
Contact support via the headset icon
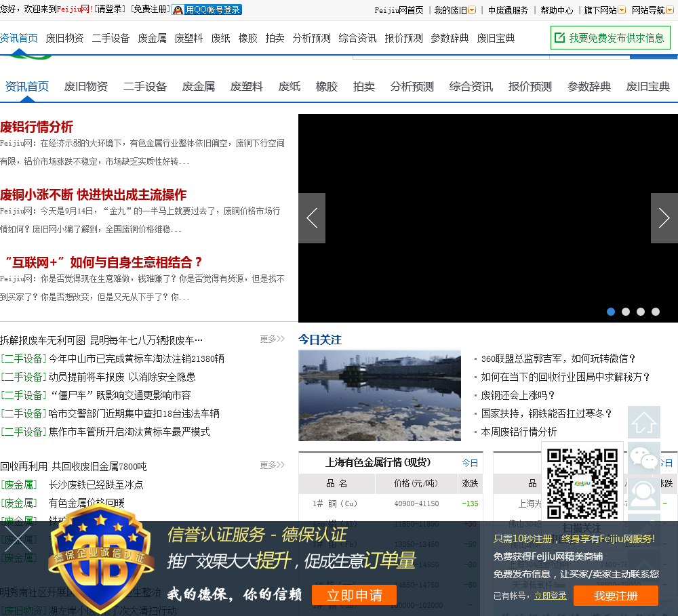[643, 494]
